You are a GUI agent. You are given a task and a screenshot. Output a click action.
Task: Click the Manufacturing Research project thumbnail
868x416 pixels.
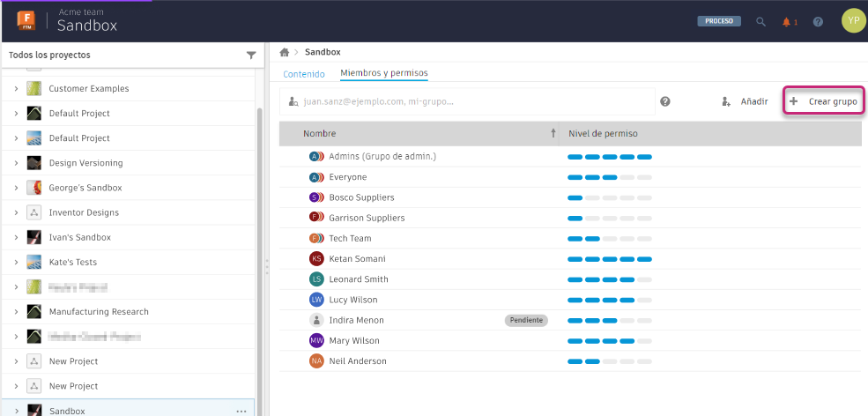tap(34, 312)
